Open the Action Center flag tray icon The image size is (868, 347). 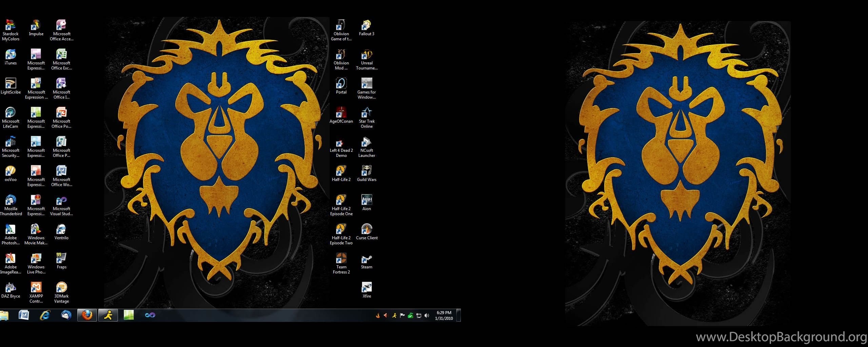[x=402, y=315]
